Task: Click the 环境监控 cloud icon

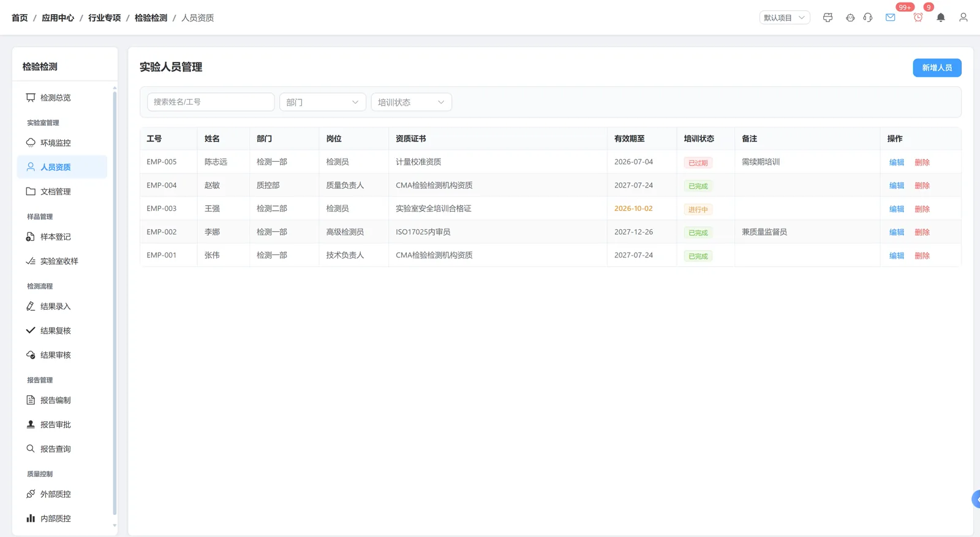Action: [31, 143]
